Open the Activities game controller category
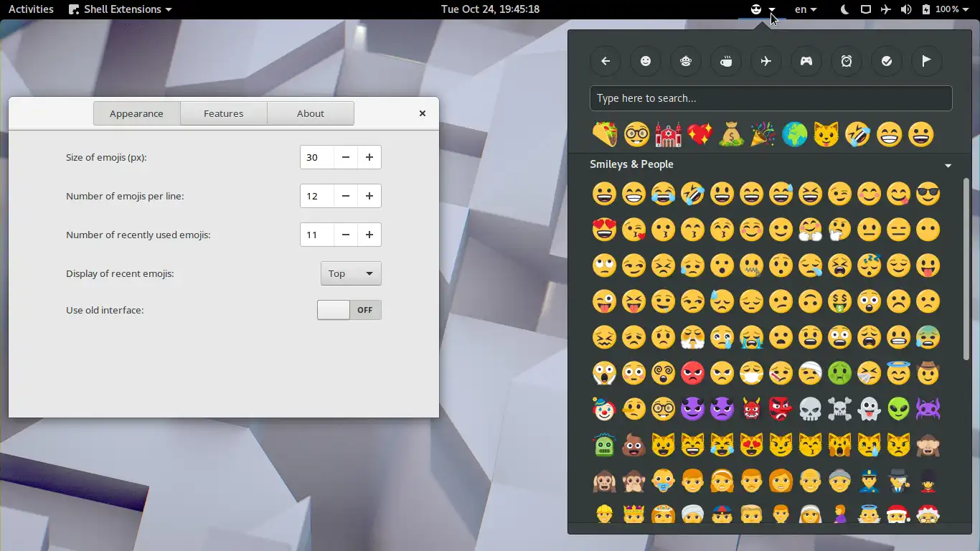The width and height of the screenshot is (980, 551). (806, 61)
